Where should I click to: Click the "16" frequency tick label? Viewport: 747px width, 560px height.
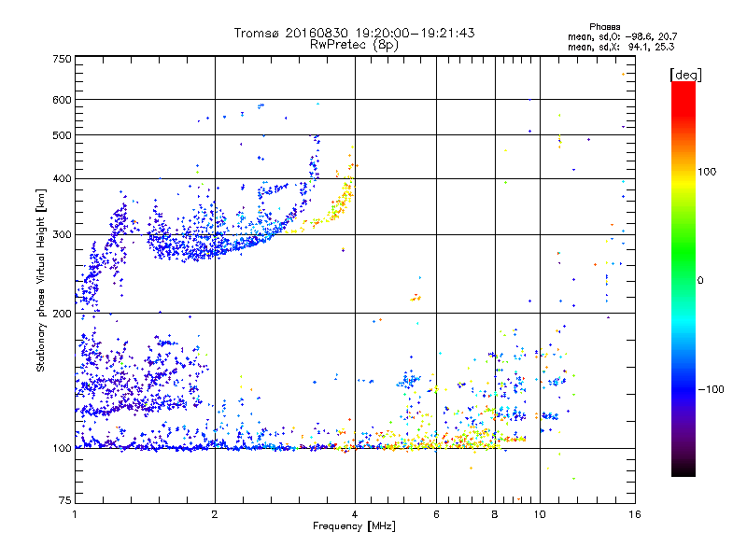pyautogui.click(x=635, y=514)
